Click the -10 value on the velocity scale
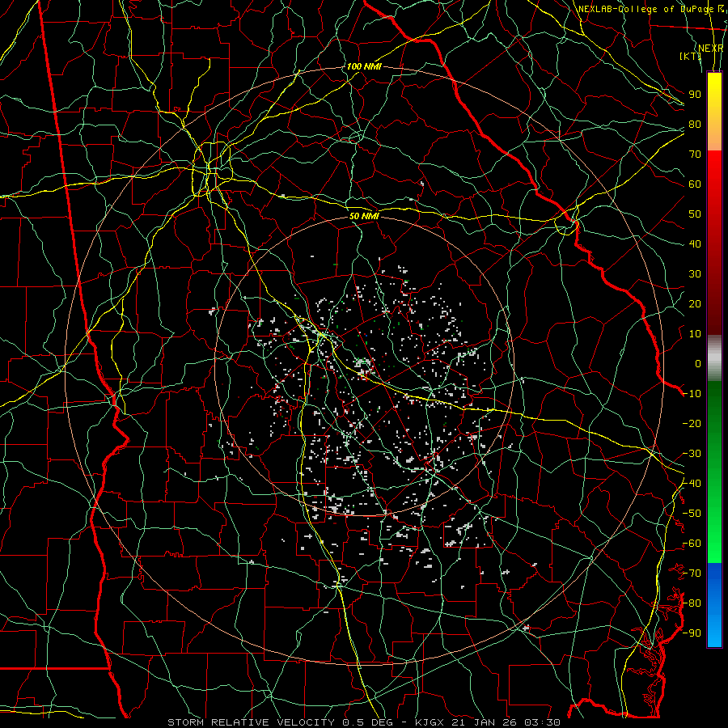 [x=692, y=394]
